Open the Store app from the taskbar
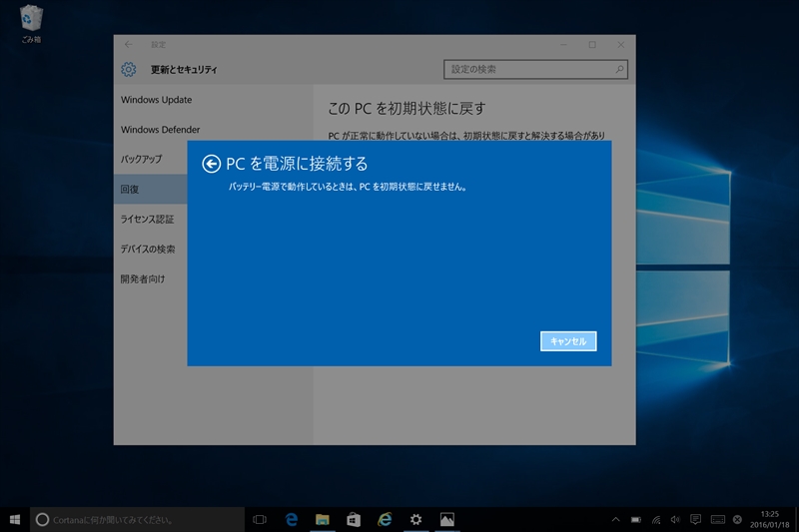 coord(354,519)
